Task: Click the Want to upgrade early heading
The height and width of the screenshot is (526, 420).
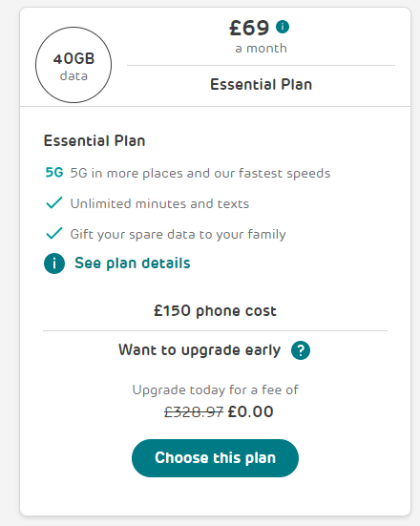Action: point(199,350)
